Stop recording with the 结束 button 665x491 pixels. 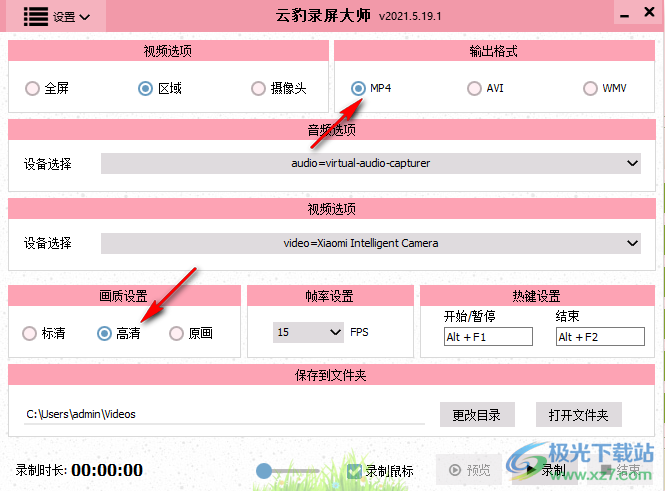(x=620, y=470)
